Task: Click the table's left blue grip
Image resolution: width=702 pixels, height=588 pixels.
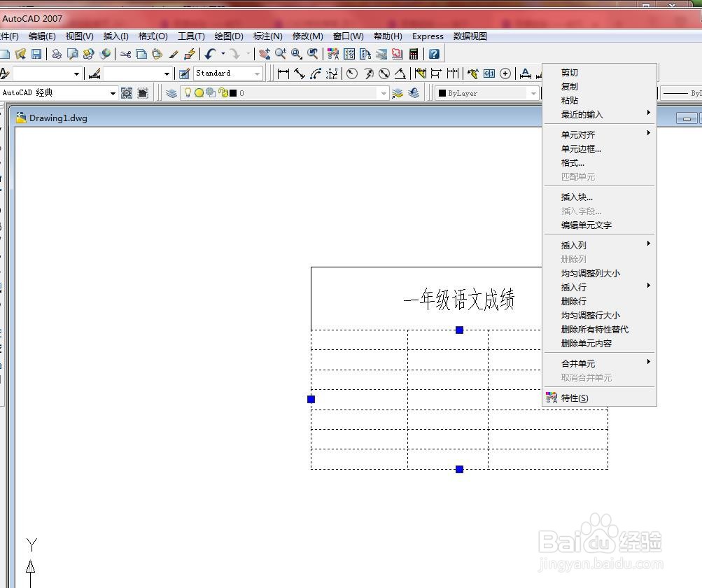Action: (311, 399)
